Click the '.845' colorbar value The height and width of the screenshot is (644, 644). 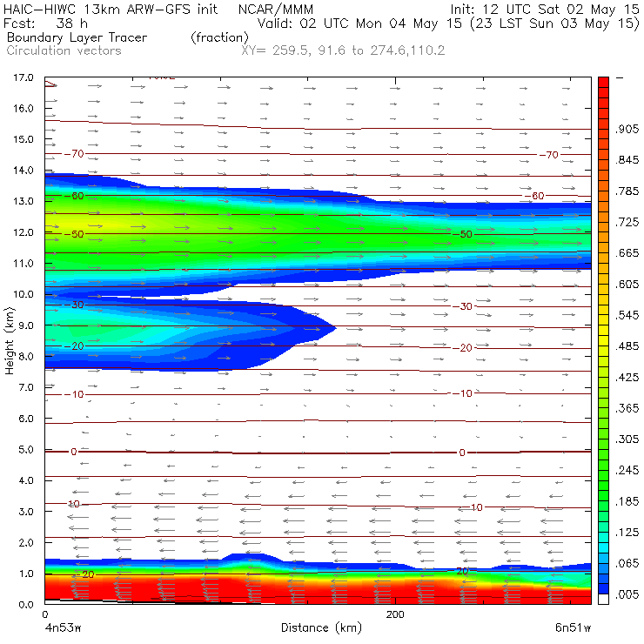tap(627, 160)
